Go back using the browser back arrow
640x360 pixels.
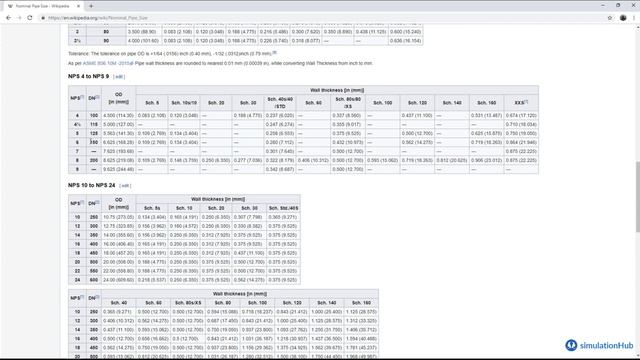[8, 18]
